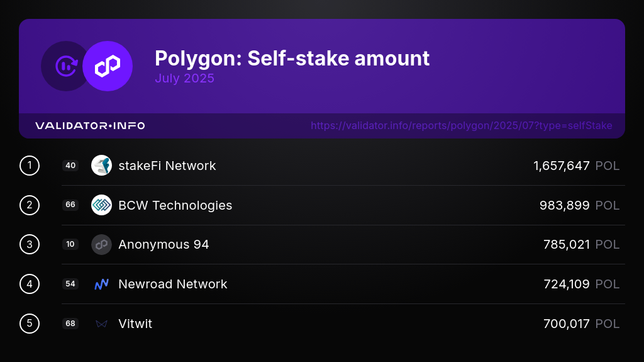Click the July 2025 subtitle
The image size is (644, 362).
184,78
